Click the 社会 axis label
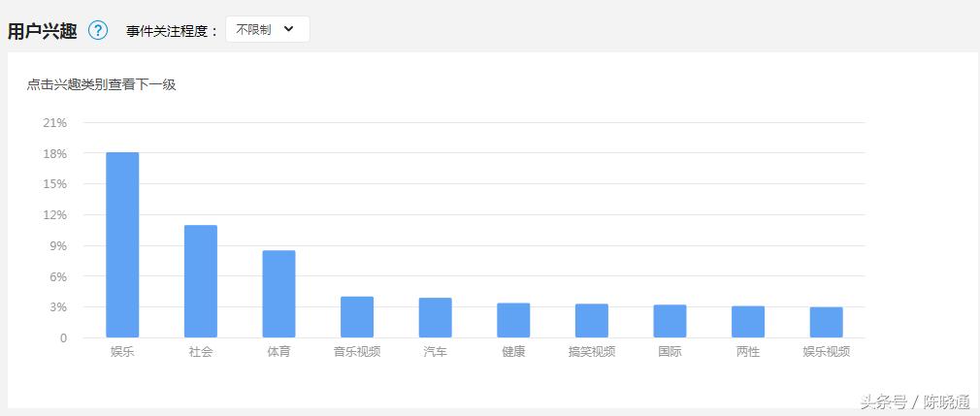The height and width of the screenshot is (416, 980). tap(201, 352)
